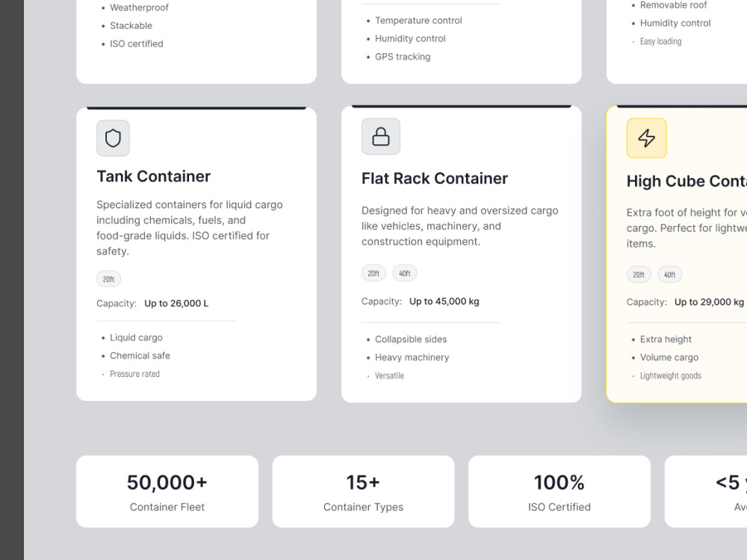The image size is (747, 560).
Task: Click 'Up to 26,000 L' capacity value
Action: click(176, 303)
